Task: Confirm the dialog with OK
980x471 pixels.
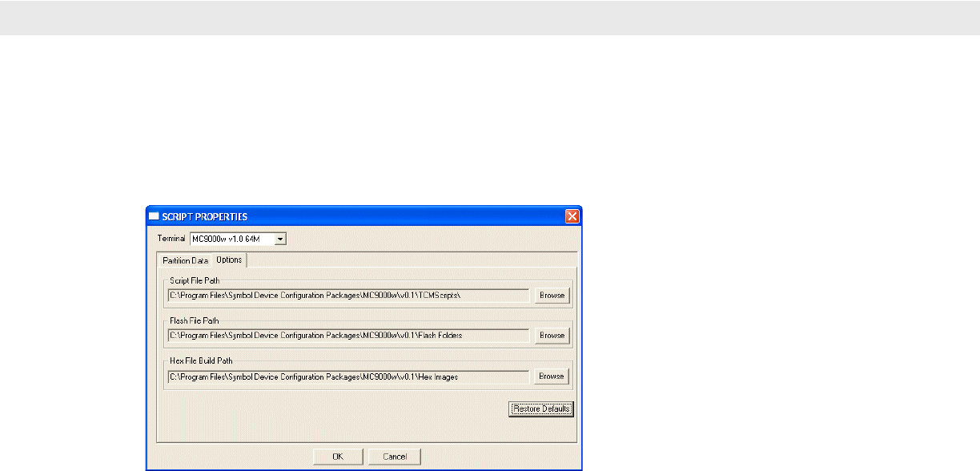Action: click(338, 457)
